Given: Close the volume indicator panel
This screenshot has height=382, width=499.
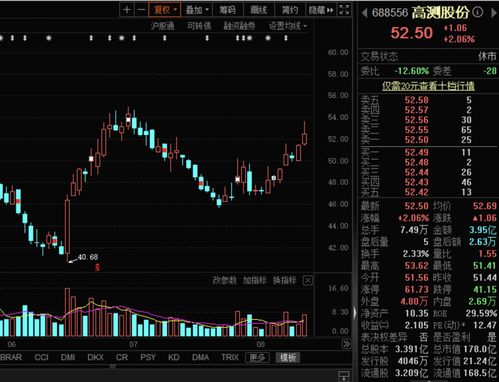Looking at the screenshot, I should (308, 281).
